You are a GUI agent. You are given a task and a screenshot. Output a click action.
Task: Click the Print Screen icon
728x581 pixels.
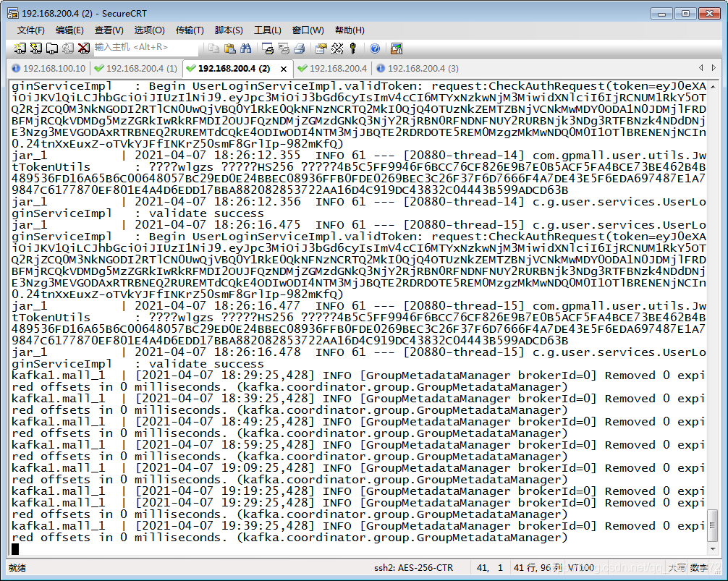pyautogui.click(x=268, y=48)
